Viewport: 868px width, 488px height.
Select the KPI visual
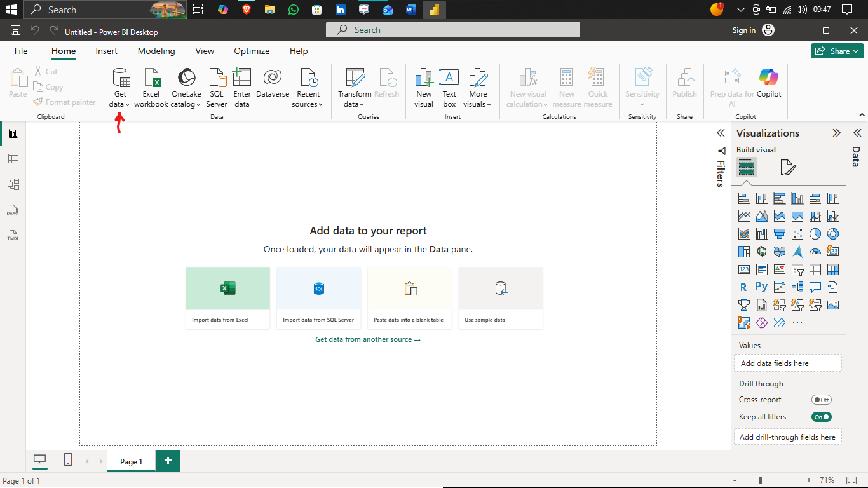pyautogui.click(x=780, y=269)
